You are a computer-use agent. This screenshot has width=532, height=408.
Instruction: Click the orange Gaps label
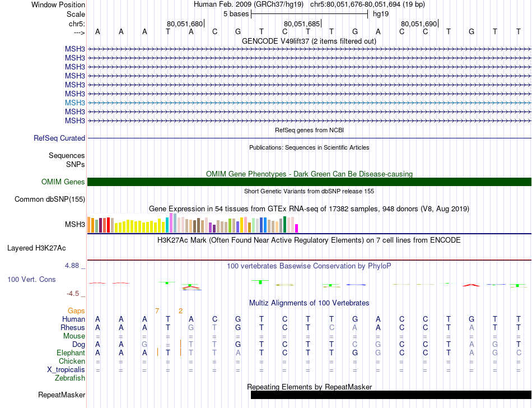76,311
